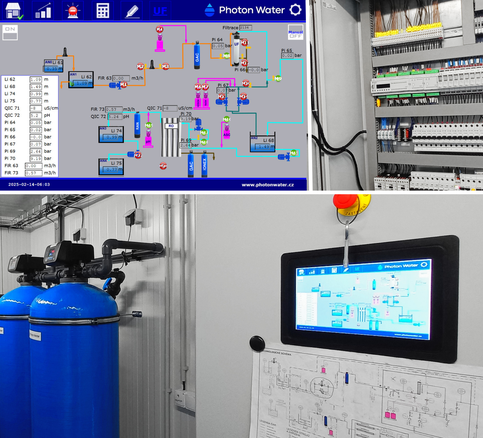Click the calculator icon in top bar
The image size is (483, 438).
[x=102, y=10]
